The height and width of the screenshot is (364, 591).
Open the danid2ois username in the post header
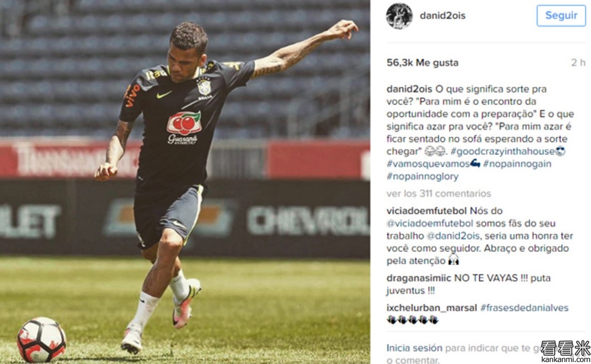point(442,16)
